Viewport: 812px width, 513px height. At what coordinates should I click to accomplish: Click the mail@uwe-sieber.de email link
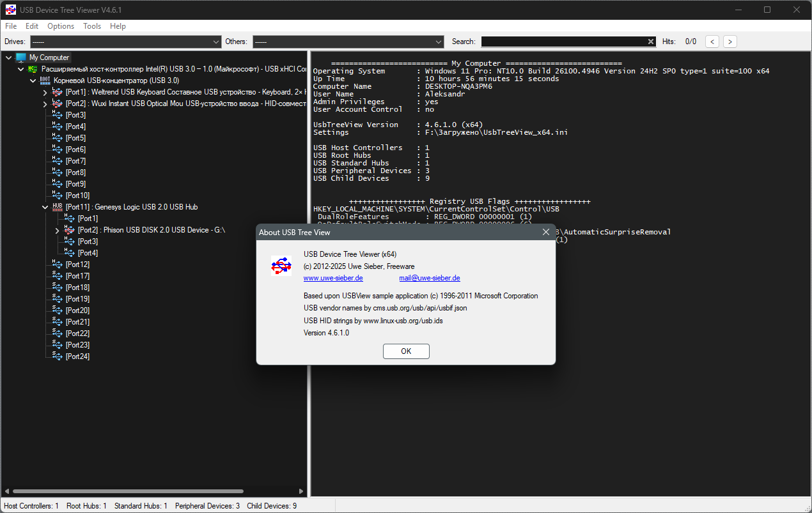[430, 278]
